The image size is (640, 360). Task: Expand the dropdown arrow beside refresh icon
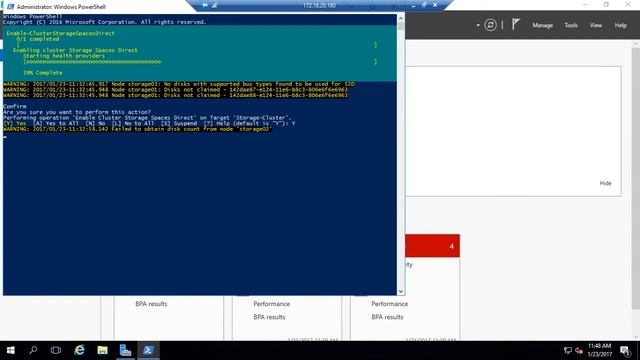coord(478,25)
